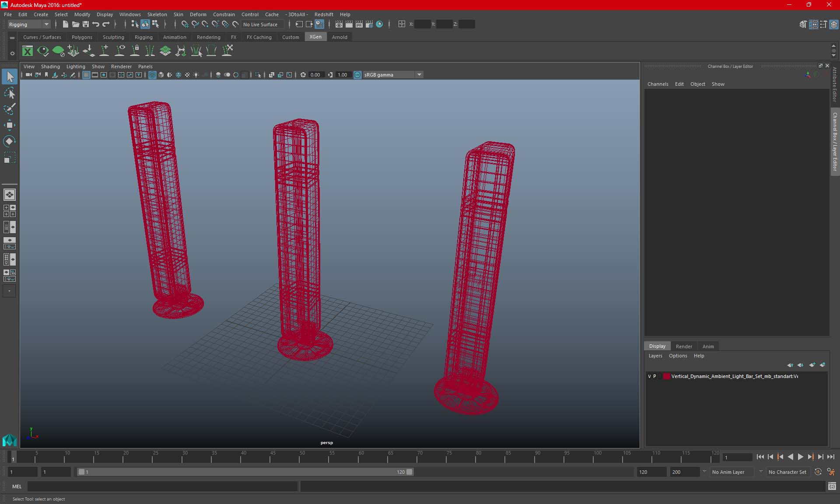Open the shelf options menu button

click(12, 53)
